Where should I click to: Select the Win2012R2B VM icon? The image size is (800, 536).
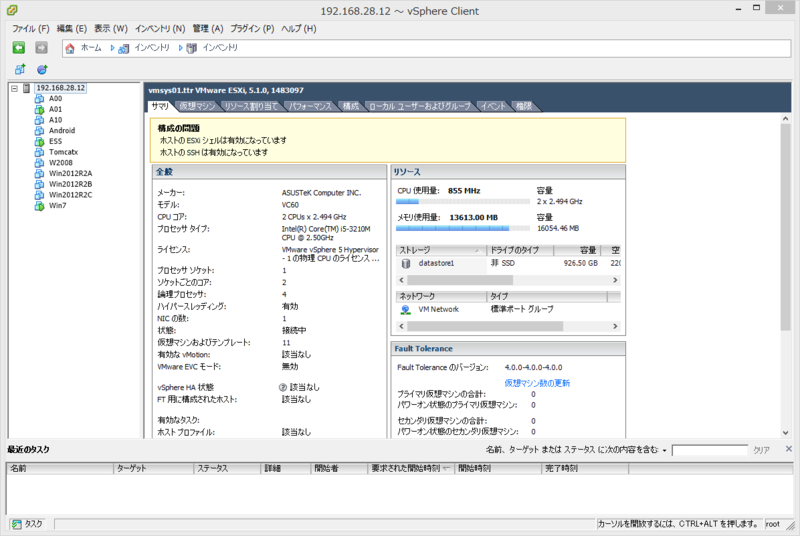coord(39,184)
